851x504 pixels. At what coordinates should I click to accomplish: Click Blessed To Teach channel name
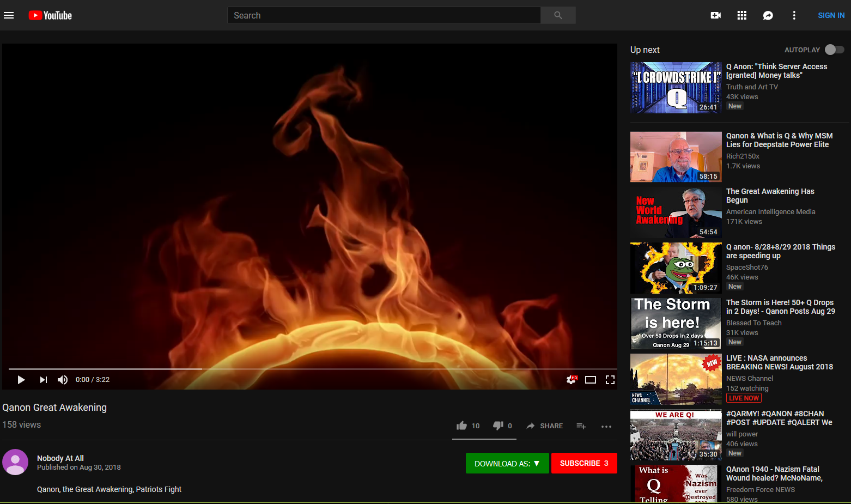754,323
